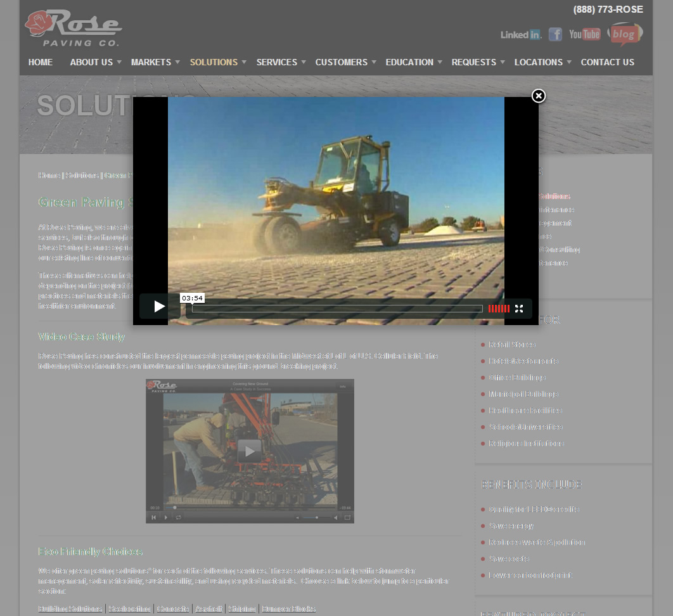673x616 pixels.
Task: Expand the CUSTOMERS dropdown arrow
Action: [x=375, y=62]
